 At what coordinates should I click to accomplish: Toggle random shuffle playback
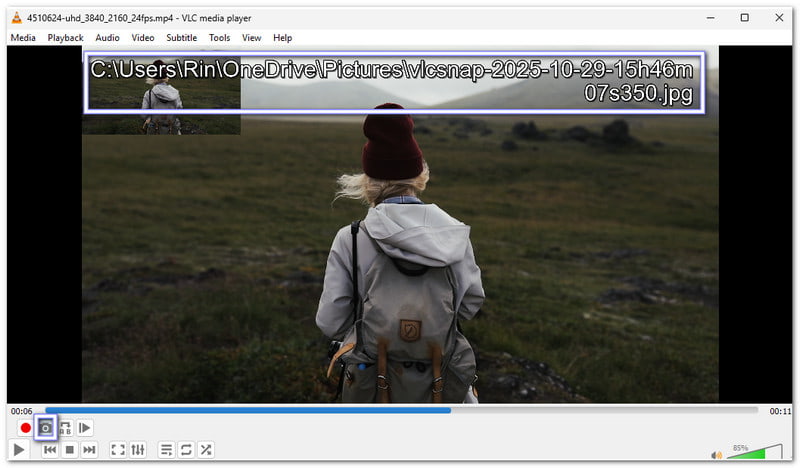pos(206,450)
